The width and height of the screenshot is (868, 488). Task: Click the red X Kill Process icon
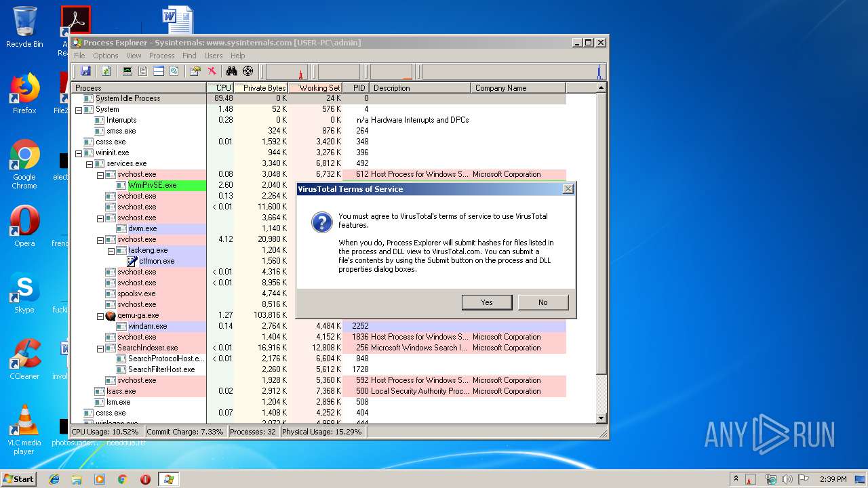212,71
